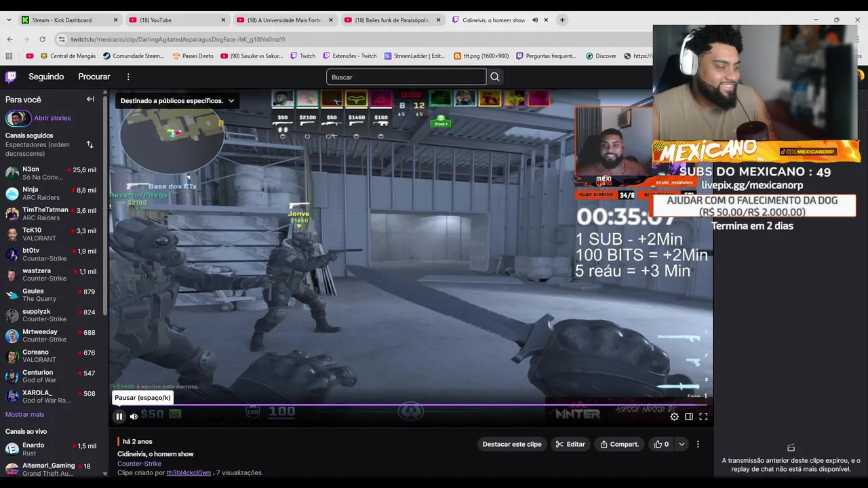Open Gaules channel in sidebar
Image resolution: width=868 pixels, height=488 pixels.
pos(51,295)
